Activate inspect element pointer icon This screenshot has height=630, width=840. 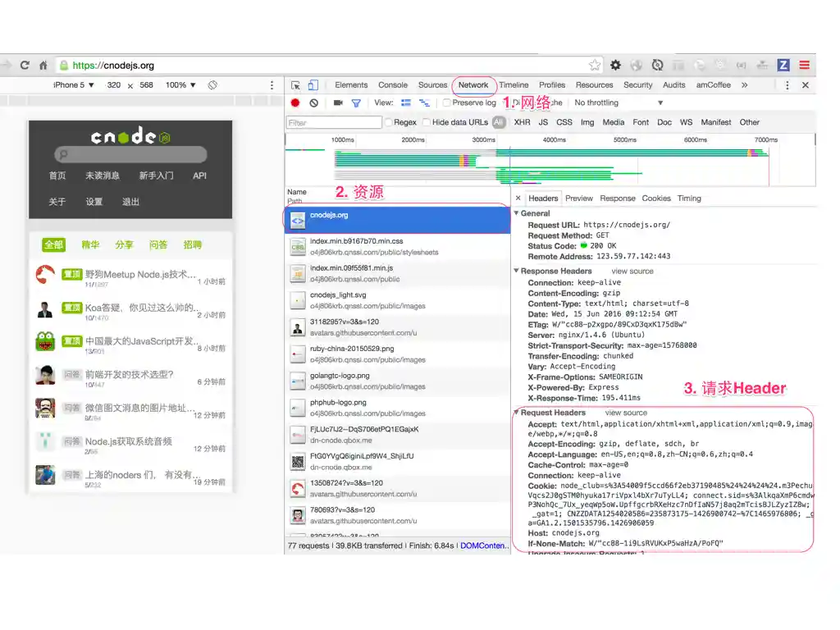[295, 85]
